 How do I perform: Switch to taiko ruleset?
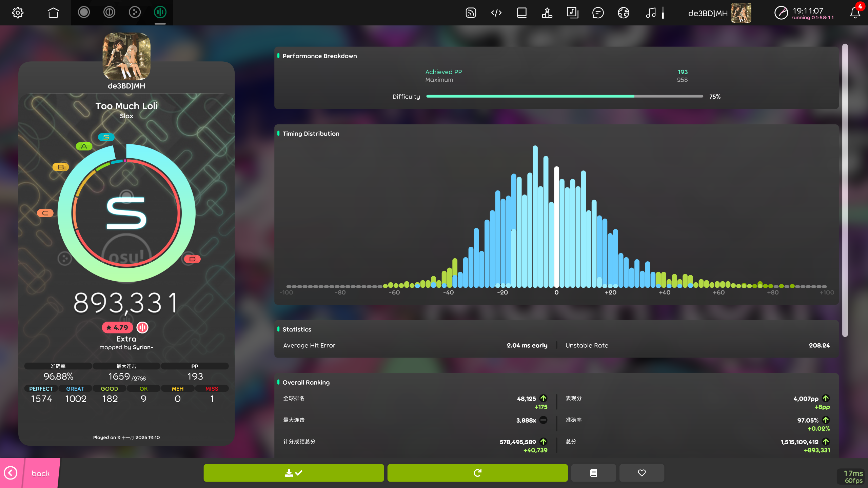point(109,13)
